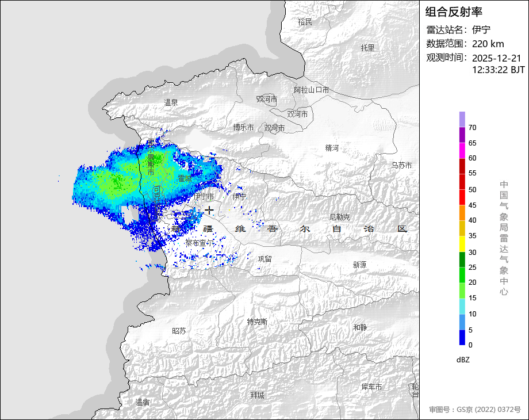Click the dBZ unit label under legend
Image resolution: width=529 pixels, height=420 pixels.
coord(463,360)
